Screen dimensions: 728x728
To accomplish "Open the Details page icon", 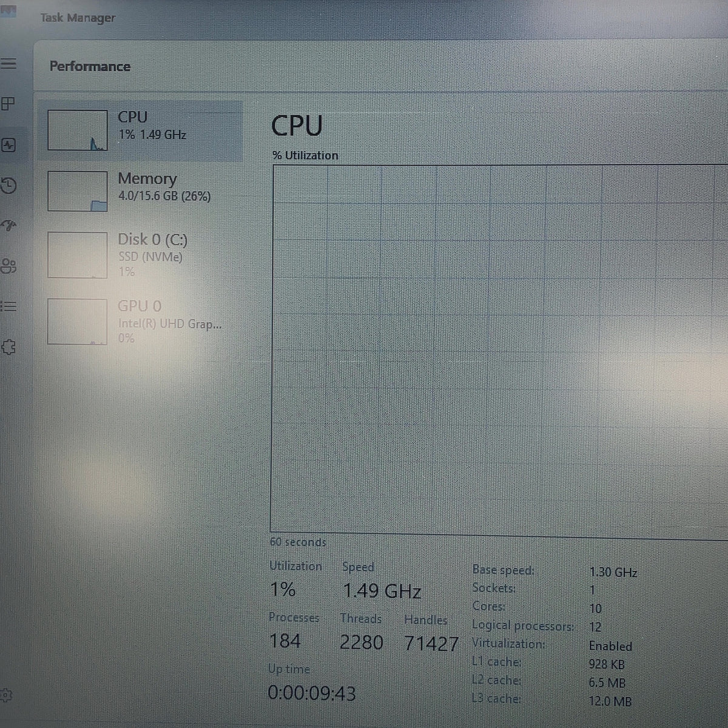I will (x=8, y=306).
